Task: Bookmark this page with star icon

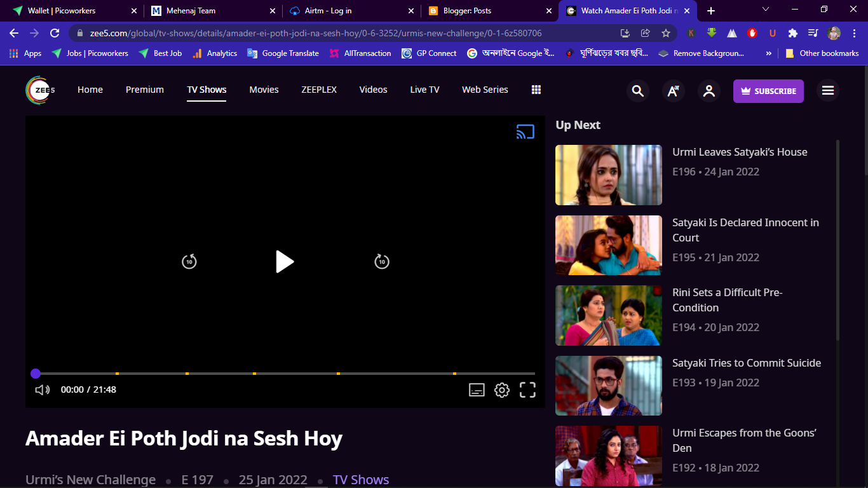Action: tap(666, 33)
